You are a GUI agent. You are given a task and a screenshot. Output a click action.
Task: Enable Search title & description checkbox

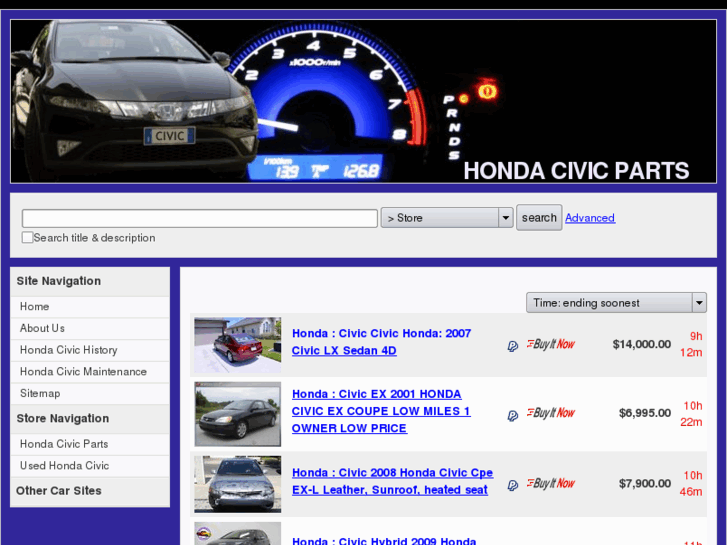[27, 237]
